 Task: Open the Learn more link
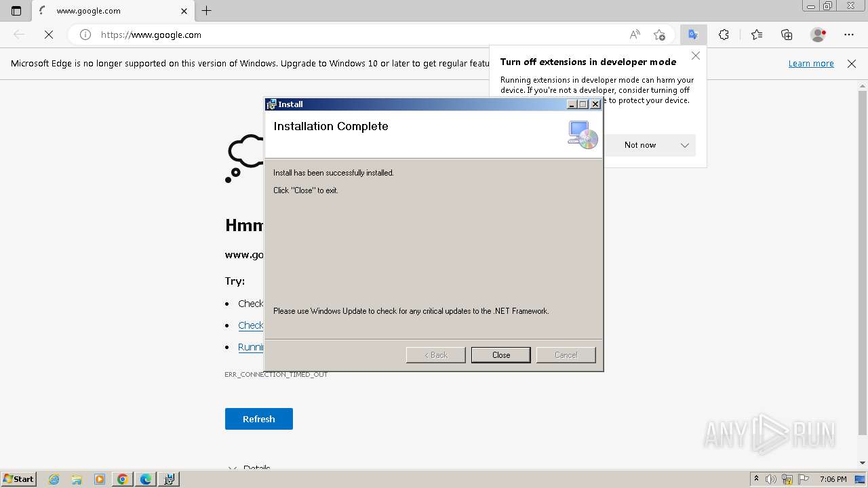tap(811, 64)
